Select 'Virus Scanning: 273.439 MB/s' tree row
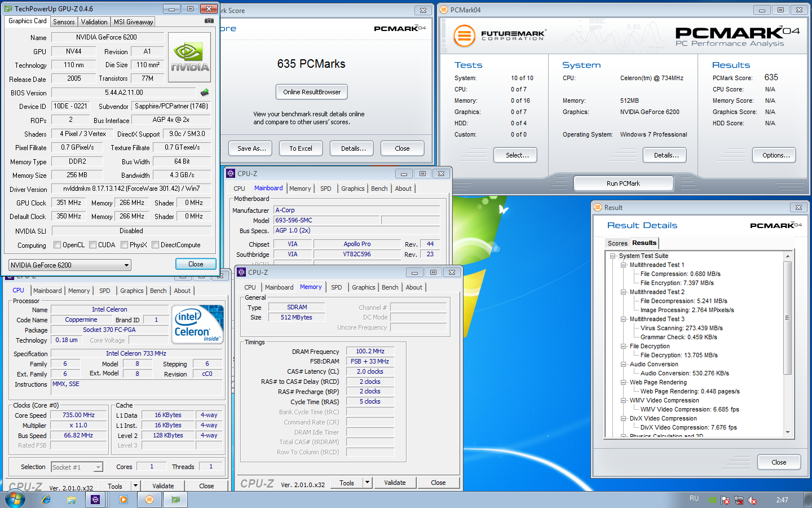The image size is (812, 508). point(681,328)
